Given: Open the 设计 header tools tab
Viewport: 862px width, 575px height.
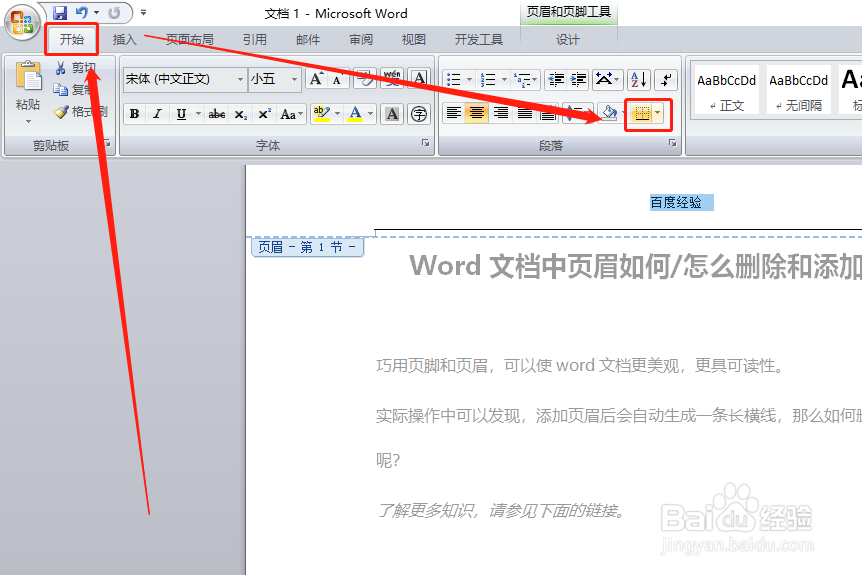Looking at the screenshot, I should pyautogui.click(x=567, y=40).
